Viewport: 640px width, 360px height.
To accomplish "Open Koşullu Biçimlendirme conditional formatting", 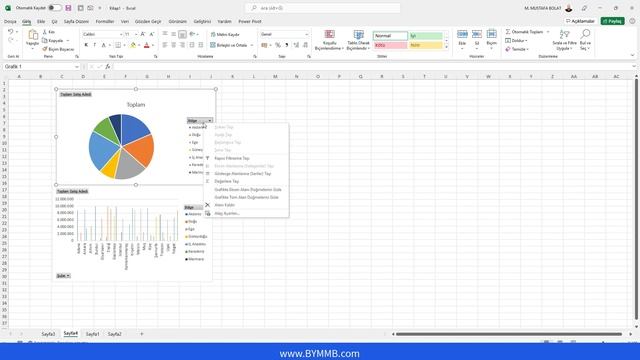I will coord(329,40).
